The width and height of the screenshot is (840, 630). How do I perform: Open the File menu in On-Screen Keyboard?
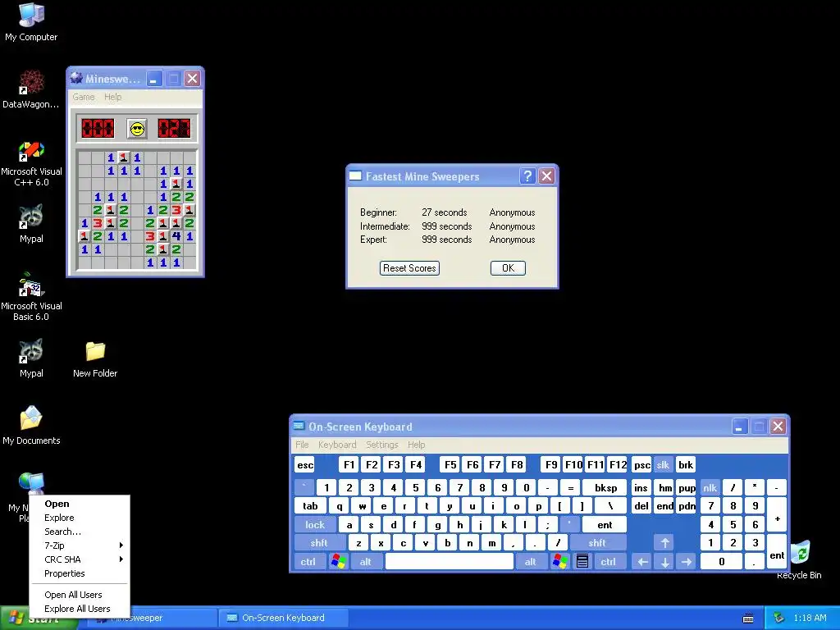[x=302, y=445]
